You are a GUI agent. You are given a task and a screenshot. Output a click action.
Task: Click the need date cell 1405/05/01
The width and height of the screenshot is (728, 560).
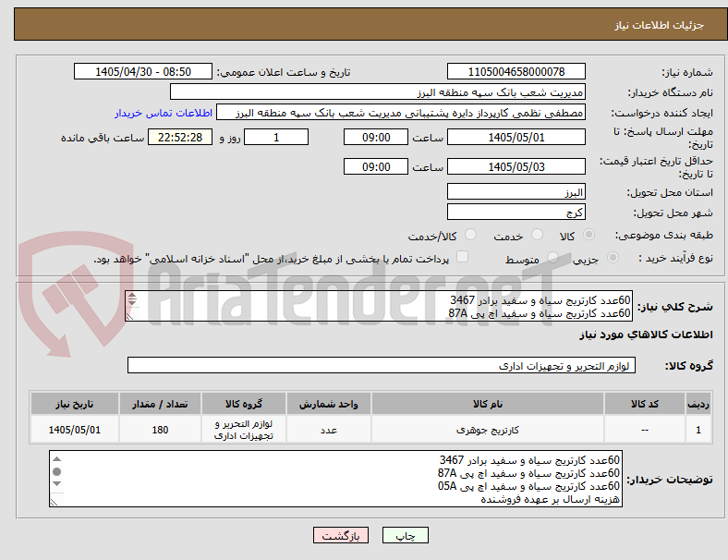[x=74, y=430]
